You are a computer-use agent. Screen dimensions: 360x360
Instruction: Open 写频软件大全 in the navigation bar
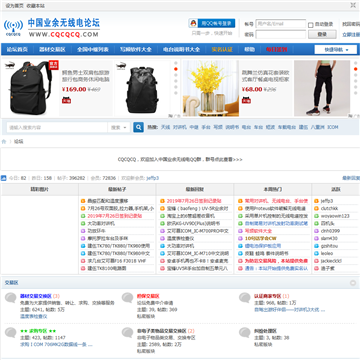(x=136, y=50)
